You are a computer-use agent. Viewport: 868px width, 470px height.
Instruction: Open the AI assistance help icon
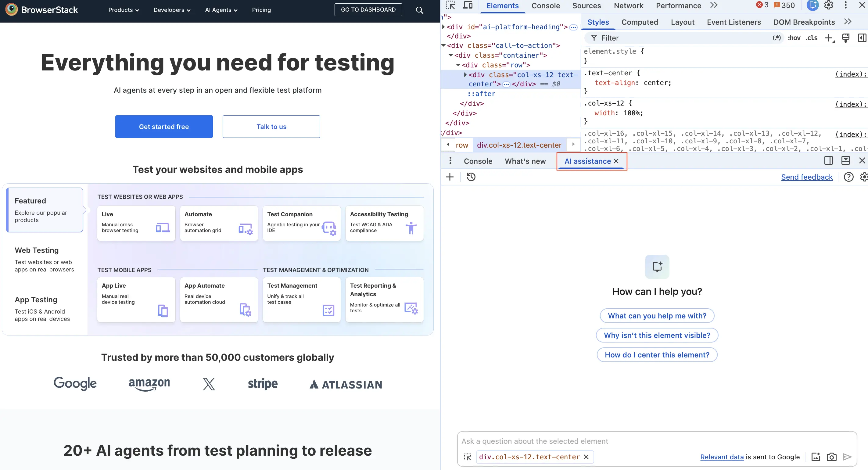pyautogui.click(x=848, y=177)
